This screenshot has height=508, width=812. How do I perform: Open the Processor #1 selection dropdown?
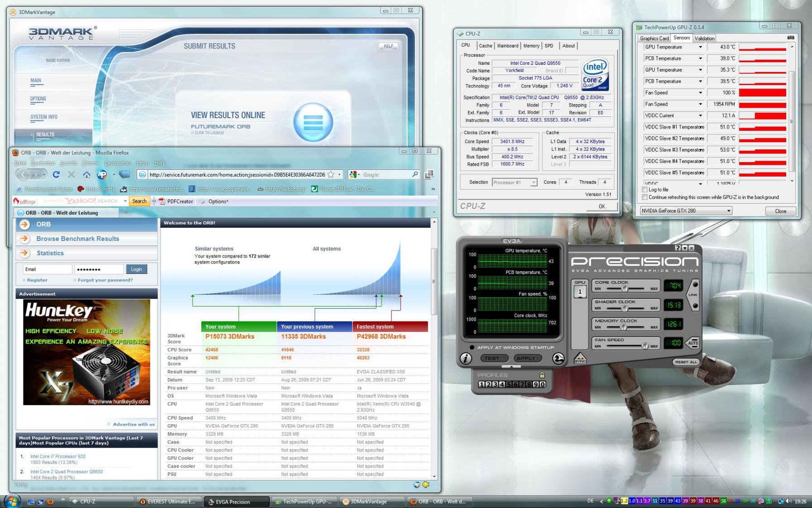514,182
